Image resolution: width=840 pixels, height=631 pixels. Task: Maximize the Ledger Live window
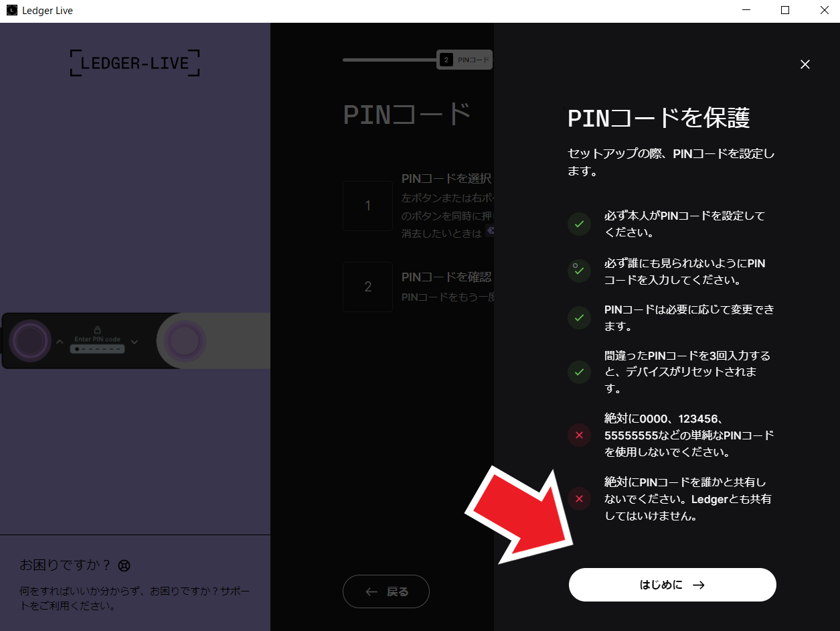tap(785, 11)
